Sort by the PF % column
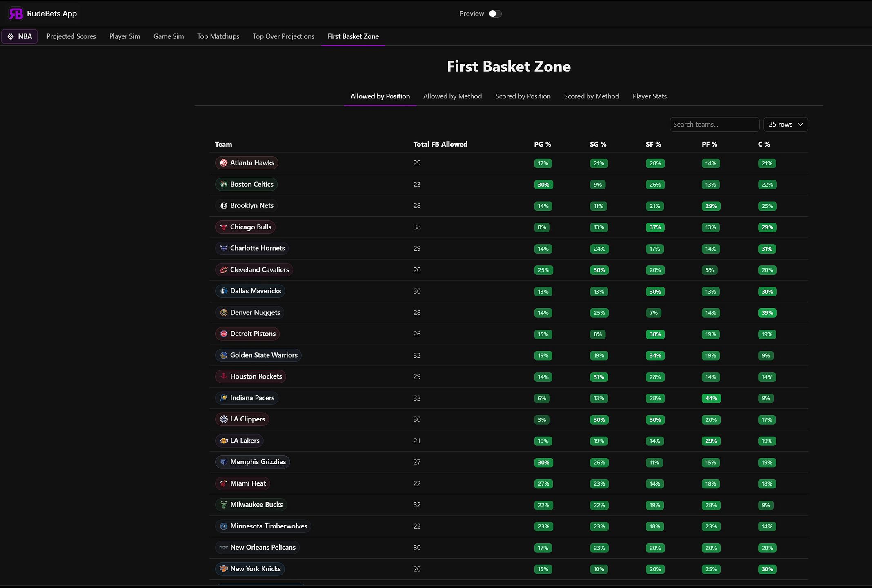The height and width of the screenshot is (588, 872). tap(710, 144)
